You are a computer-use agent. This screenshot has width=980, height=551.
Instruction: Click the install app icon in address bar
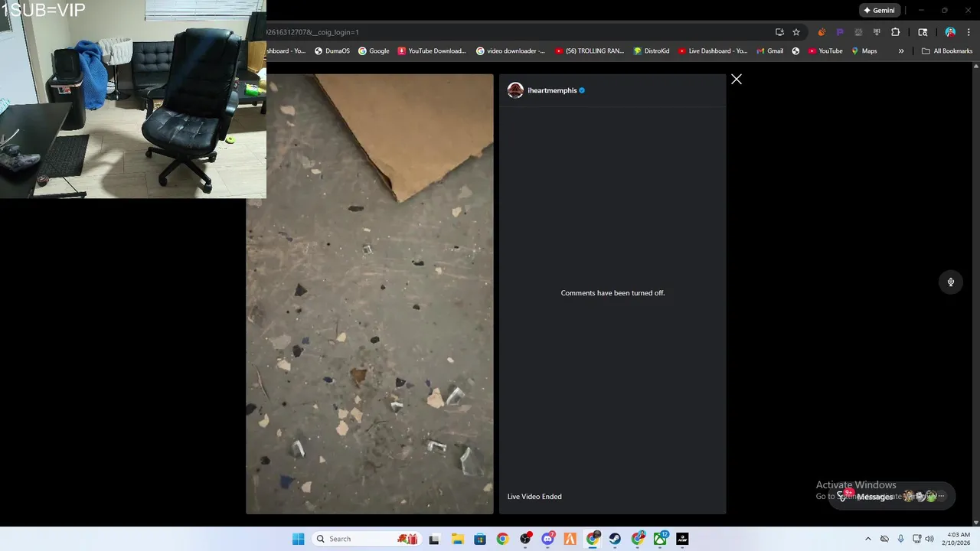click(779, 32)
